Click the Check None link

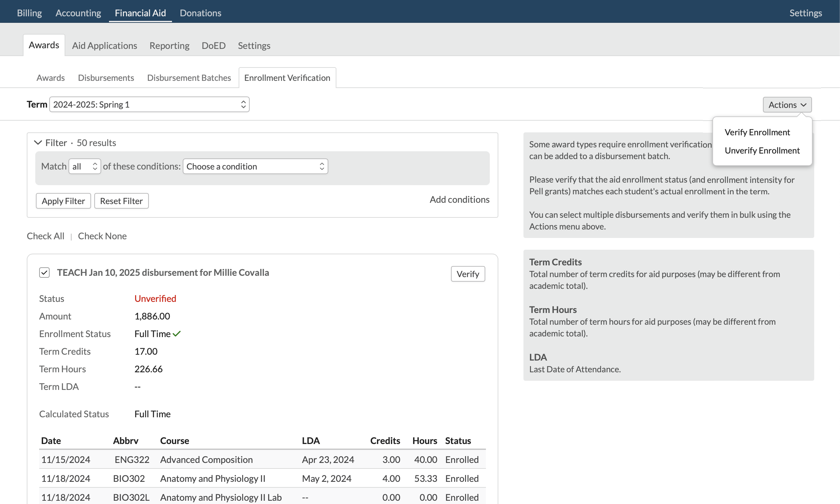tap(102, 236)
